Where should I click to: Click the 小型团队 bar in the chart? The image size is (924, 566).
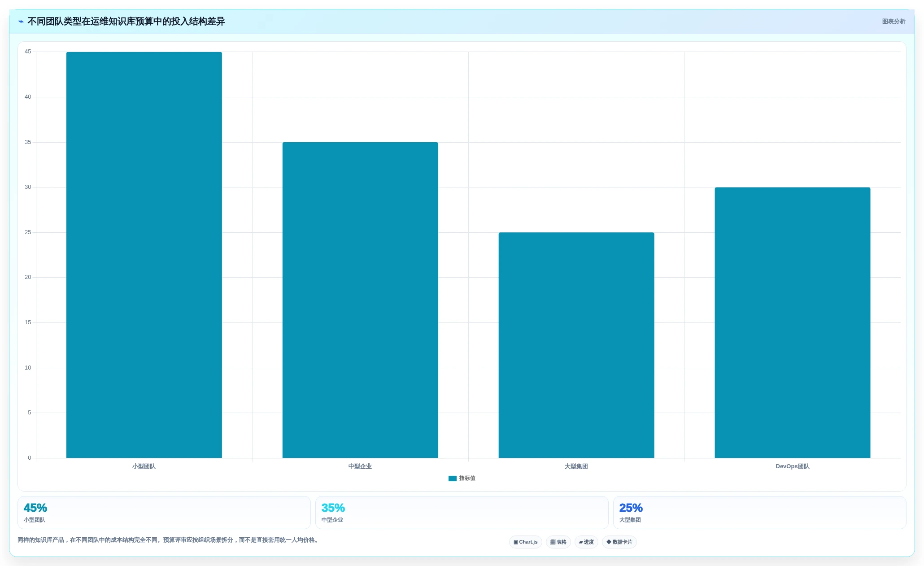[x=144, y=255]
